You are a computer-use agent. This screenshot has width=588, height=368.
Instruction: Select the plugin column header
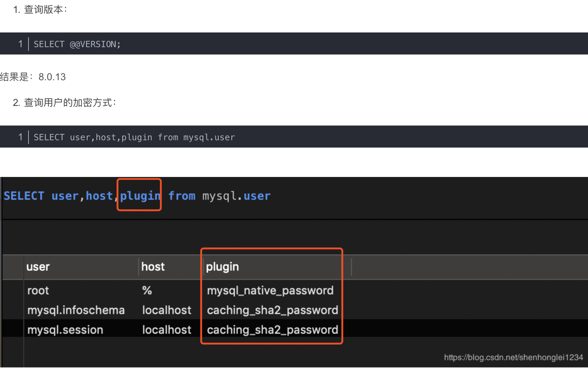pyautogui.click(x=222, y=267)
